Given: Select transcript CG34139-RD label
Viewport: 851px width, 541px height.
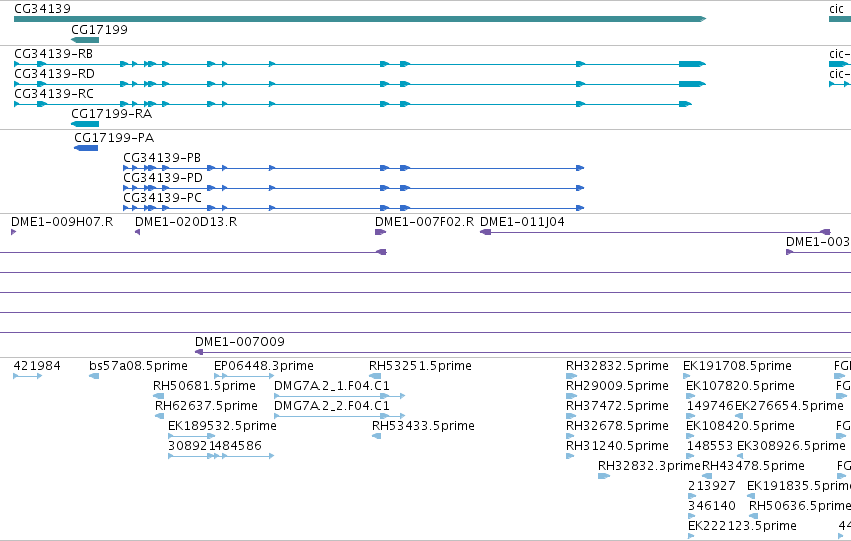Looking at the screenshot, I should tap(54, 74).
